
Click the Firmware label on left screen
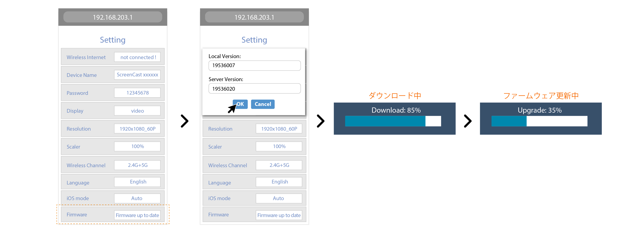pos(77,215)
